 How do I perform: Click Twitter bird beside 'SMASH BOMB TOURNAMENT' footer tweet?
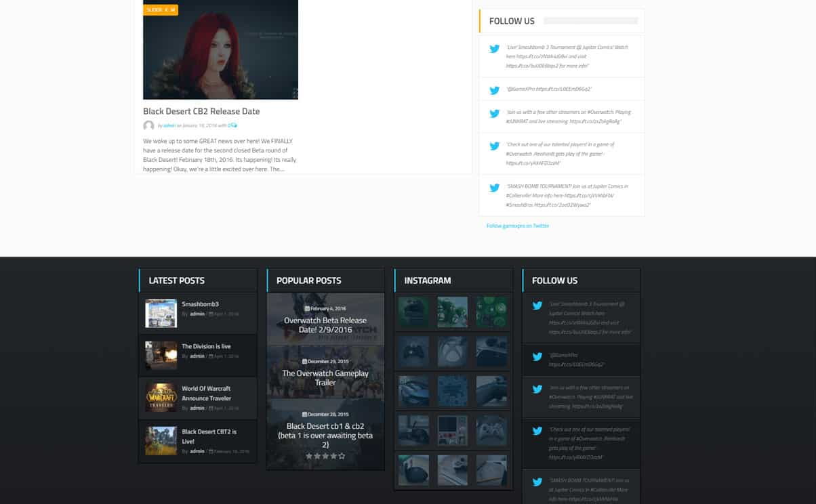tap(537, 482)
